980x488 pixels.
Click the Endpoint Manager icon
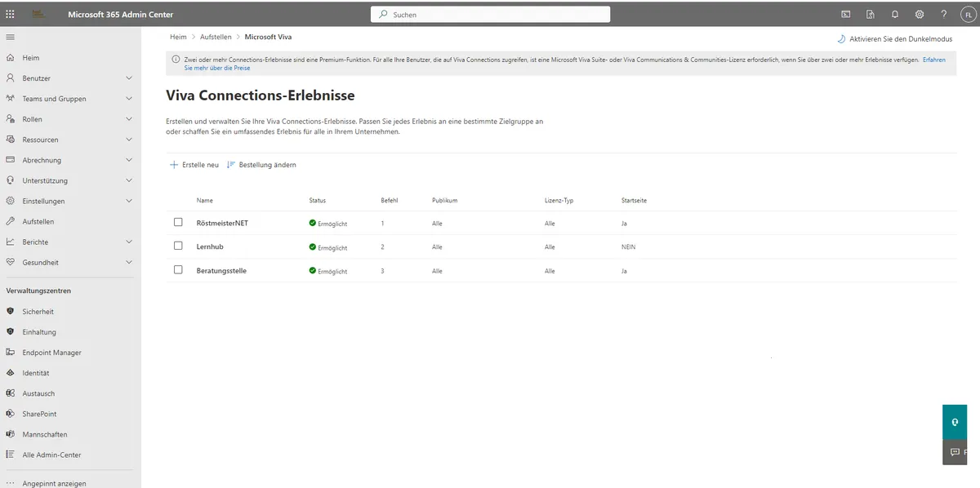11,353
